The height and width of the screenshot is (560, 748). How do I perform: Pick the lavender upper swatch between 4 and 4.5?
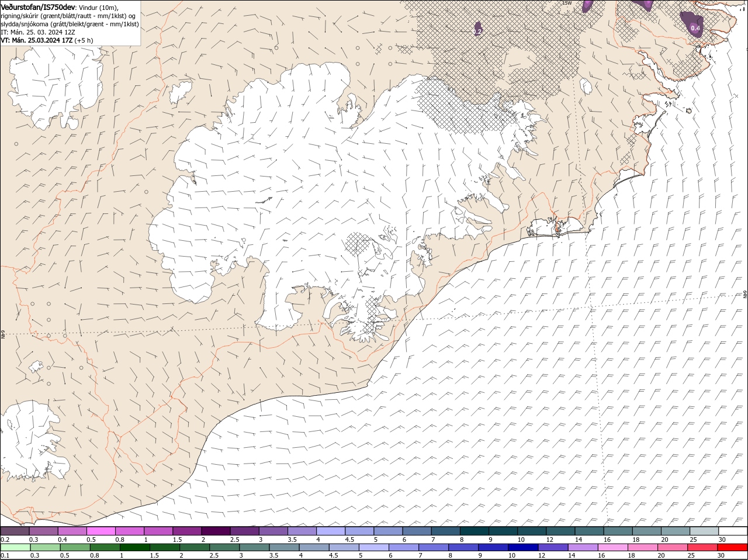coord(330,531)
